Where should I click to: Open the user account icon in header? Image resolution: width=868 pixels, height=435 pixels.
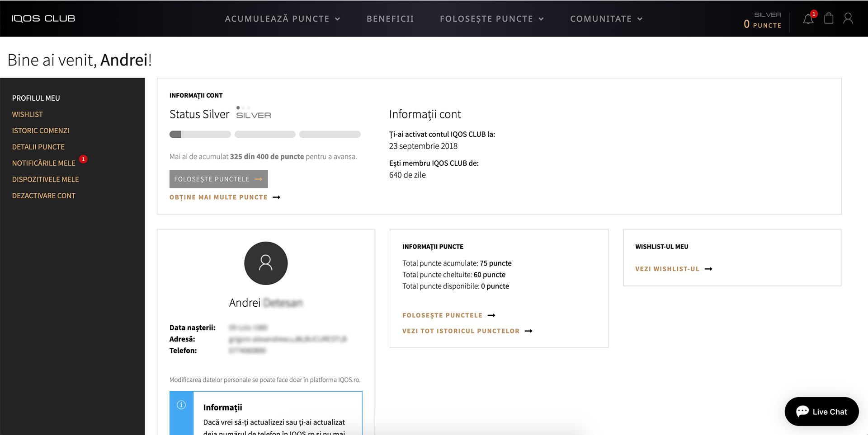[x=848, y=19]
